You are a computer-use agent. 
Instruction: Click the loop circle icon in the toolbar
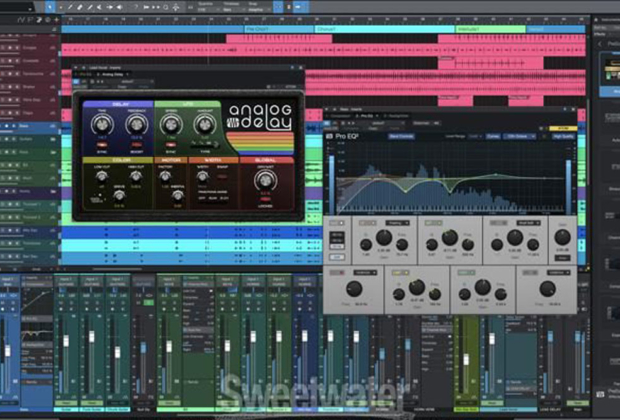[x=166, y=7]
